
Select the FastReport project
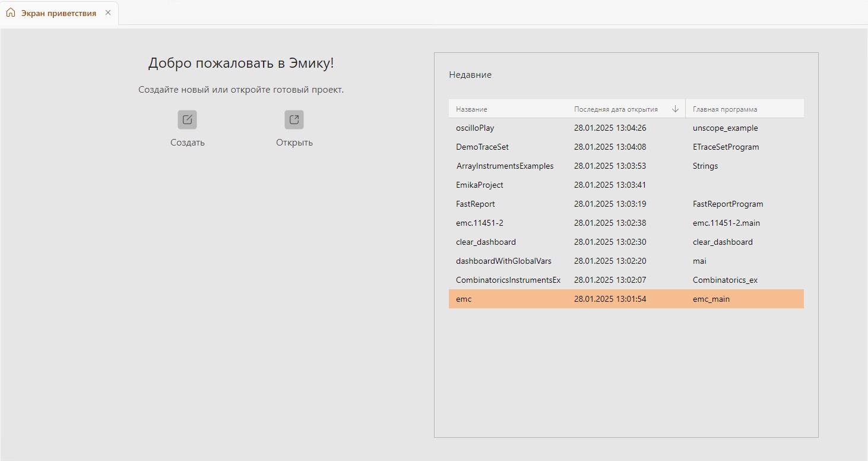pyautogui.click(x=476, y=204)
